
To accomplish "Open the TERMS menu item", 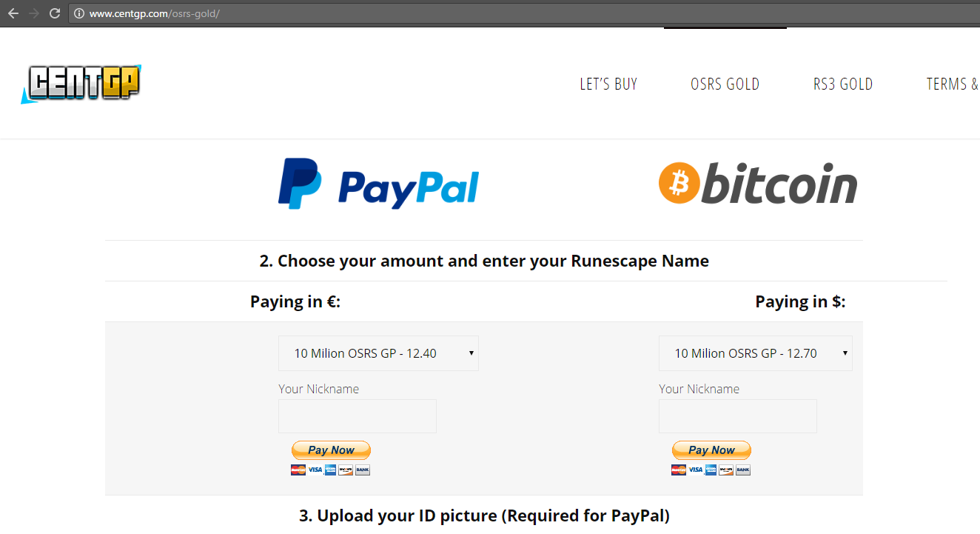I will pos(953,84).
